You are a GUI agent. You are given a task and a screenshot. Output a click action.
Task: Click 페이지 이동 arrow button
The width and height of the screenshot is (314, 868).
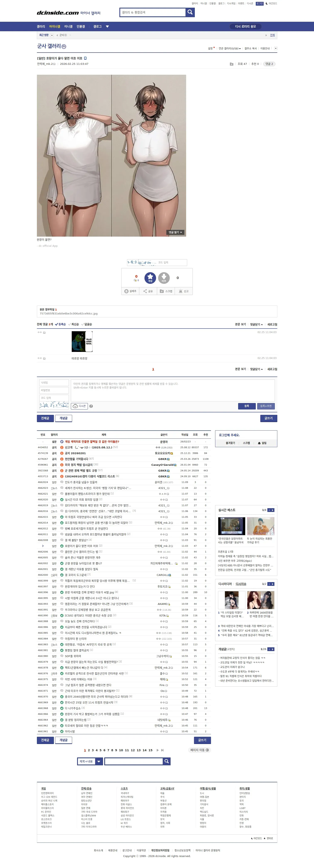click(x=200, y=750)
